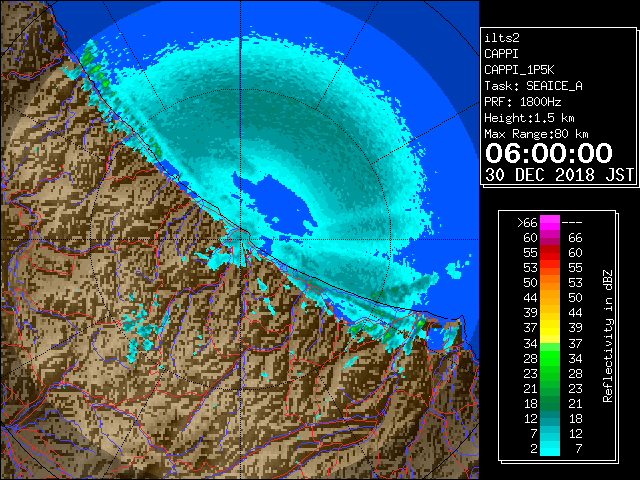Click the red 55 dBZ legend swatch
Viewport: 640px width, 480px height.
(550, 252)
